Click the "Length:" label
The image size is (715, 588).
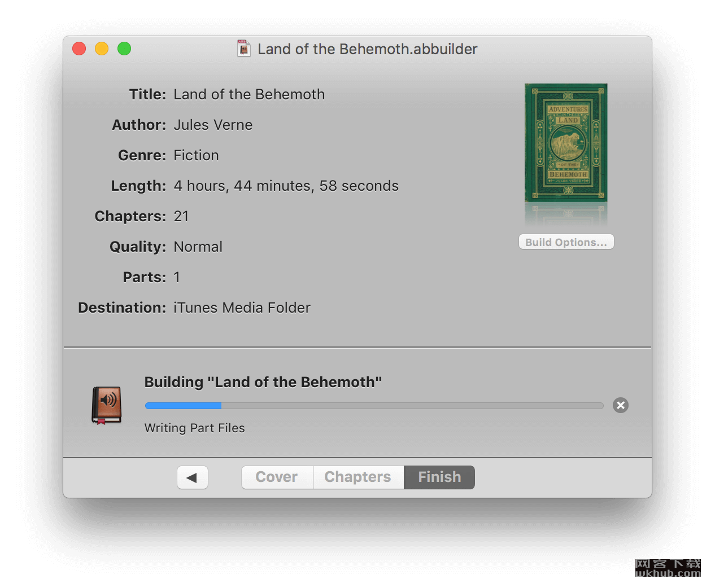pos(138,186)
